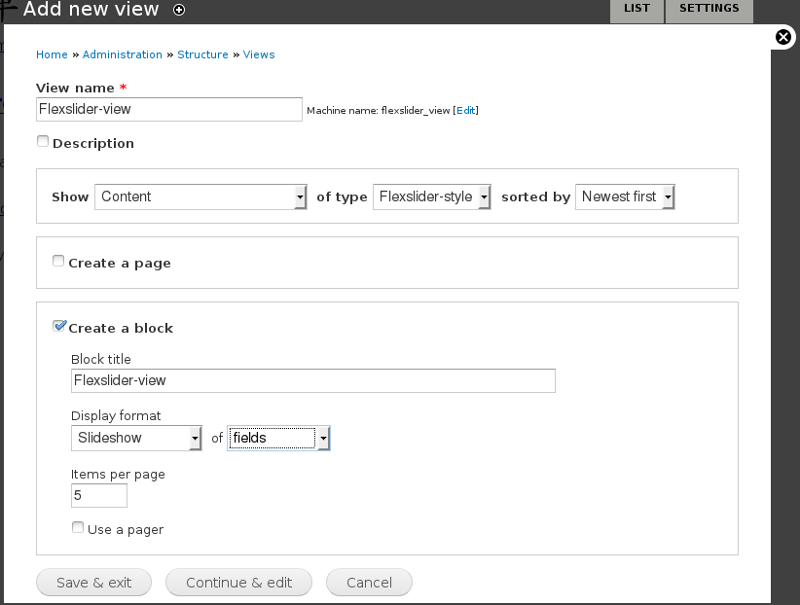800x605 pixels.
Task: Open the of type Flexslider-style dropdown
Action: [x=432, y=197]
